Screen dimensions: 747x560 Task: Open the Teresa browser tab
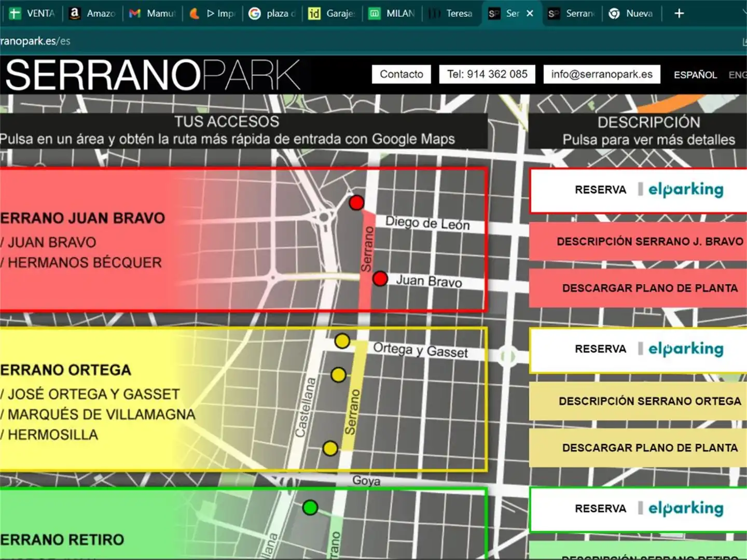[x=452, y=13]
